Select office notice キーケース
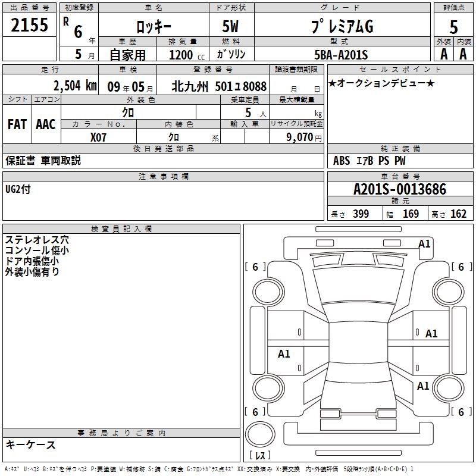476x476 pixels. point(30,444)
